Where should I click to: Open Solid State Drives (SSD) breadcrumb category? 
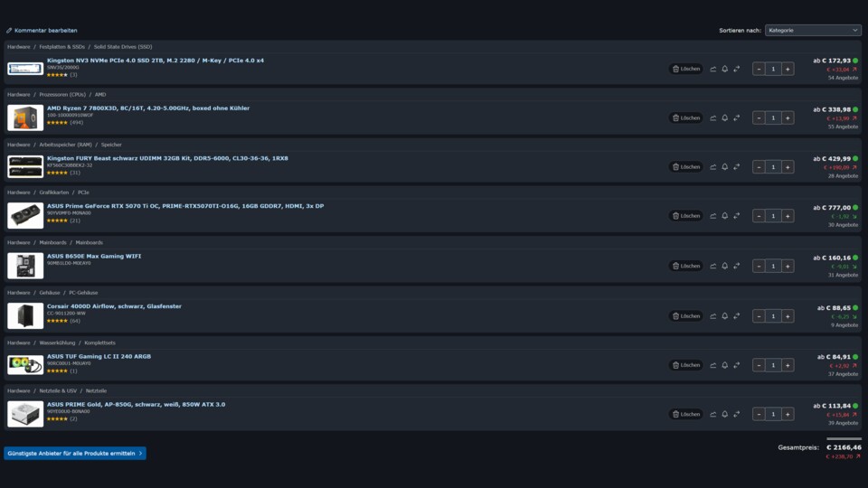tap(123, 47)
